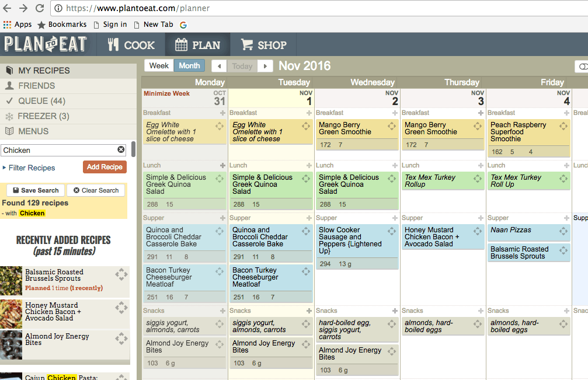
Task: Add a Supper item on Friday Nov 4
Action: pos(566,218)
